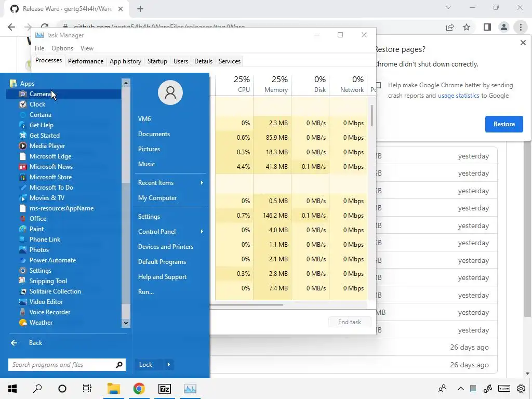Toggle Chrome side panel icon
Viewport: 532px width, 399px height.
pyautogui.click(x=487, y=27)
